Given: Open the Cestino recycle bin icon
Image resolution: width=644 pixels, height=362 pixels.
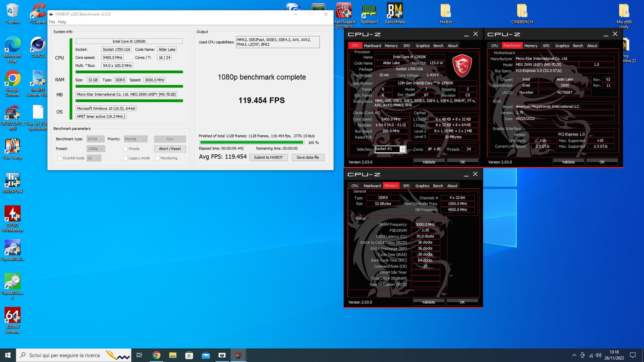Looking at the screenshot, I should tap(12, 13).
